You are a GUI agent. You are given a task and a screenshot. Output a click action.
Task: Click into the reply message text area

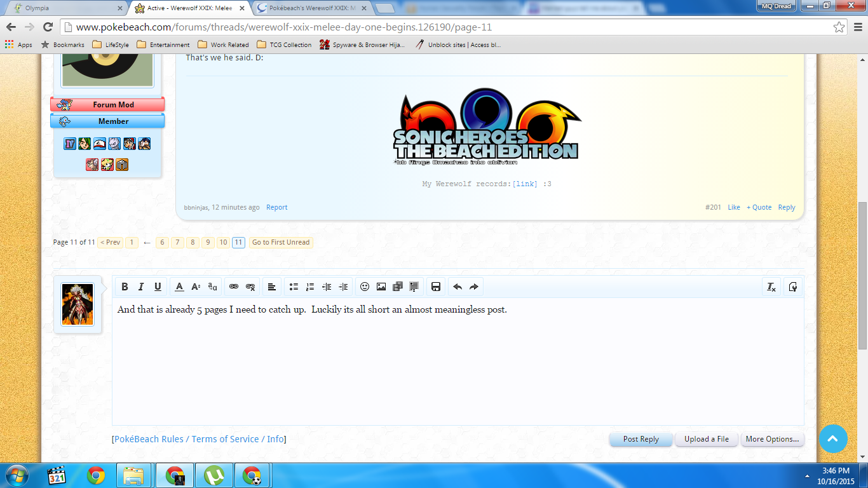coord(458,362)
